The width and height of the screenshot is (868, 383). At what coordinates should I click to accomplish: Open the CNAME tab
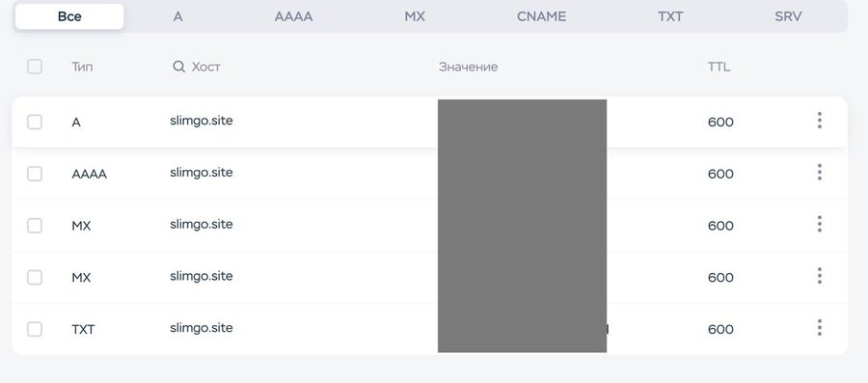(x=541, y=16)
